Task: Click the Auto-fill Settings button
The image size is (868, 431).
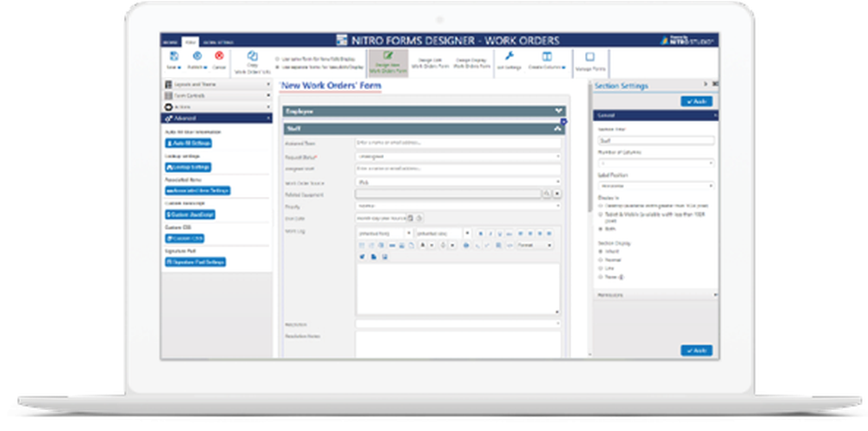Action: (x=188, y=143)
